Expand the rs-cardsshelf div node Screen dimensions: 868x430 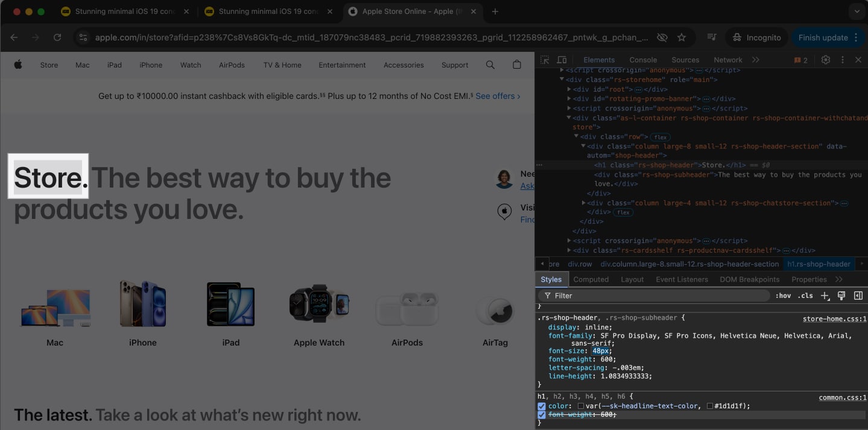coord(569,250)
